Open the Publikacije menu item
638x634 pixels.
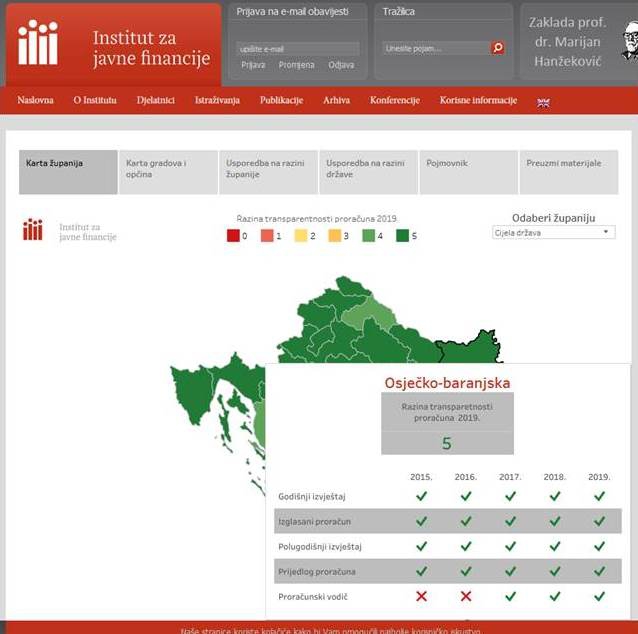282,100
